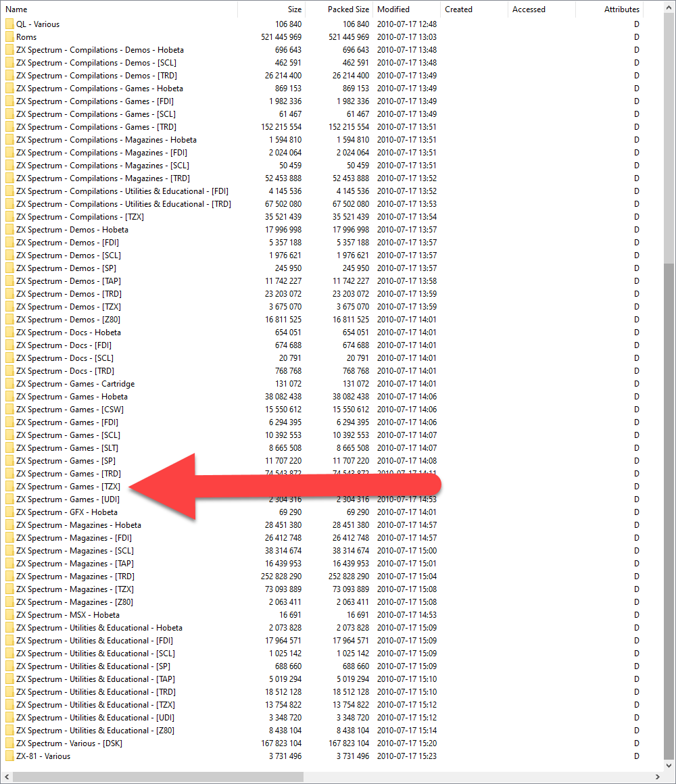This screenshot has height=784, width=676.
Task: Click folder icon for ZX Spectrum - Games - [TZX]
Action: [9, 487]
